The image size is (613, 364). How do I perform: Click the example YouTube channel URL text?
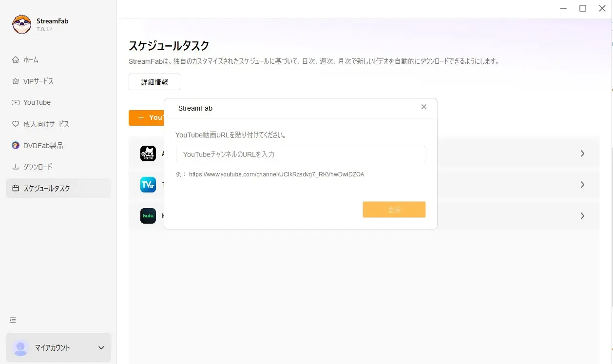point(276,174)
